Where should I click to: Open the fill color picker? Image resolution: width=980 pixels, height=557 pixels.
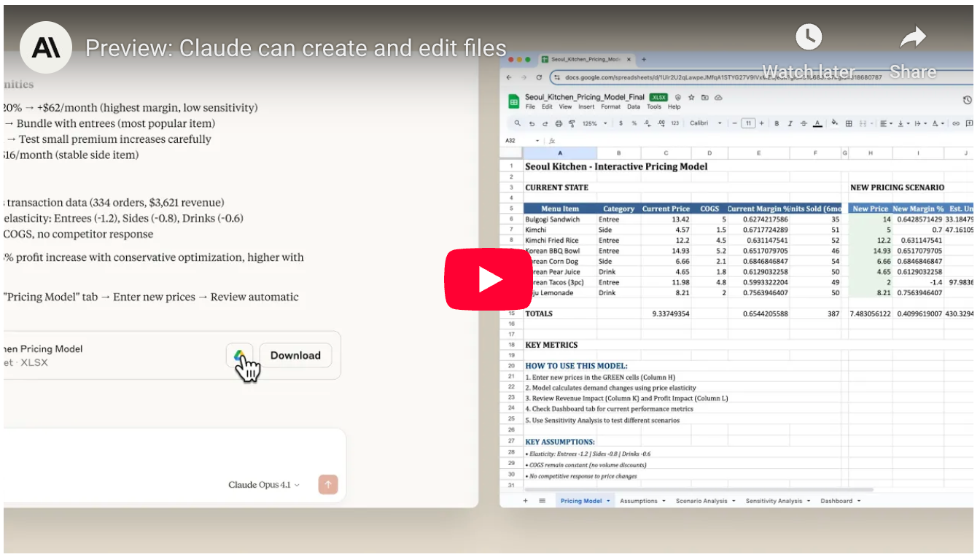click(835, 122)
